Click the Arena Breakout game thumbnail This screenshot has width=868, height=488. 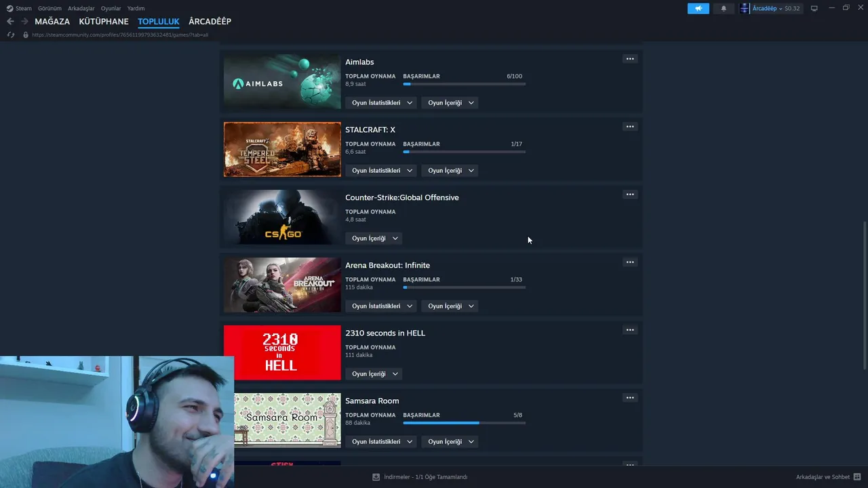(x=282, y=285)
